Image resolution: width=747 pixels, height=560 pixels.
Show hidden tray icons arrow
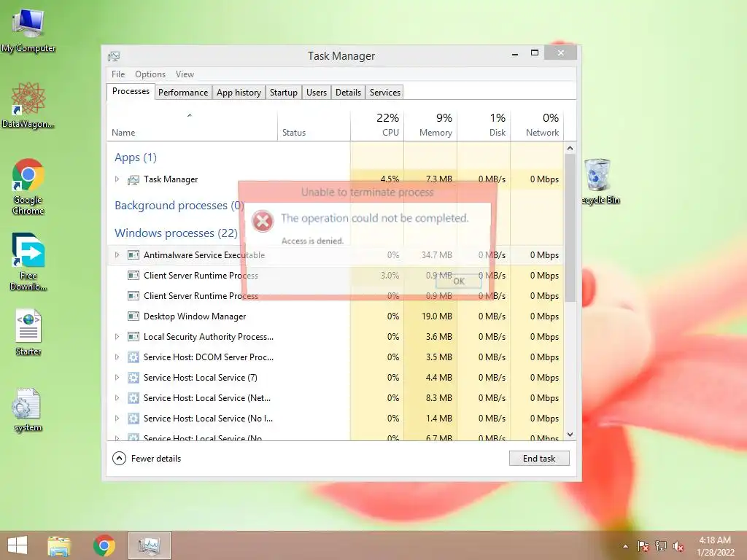pyautogui.click(x=625, y=546)
